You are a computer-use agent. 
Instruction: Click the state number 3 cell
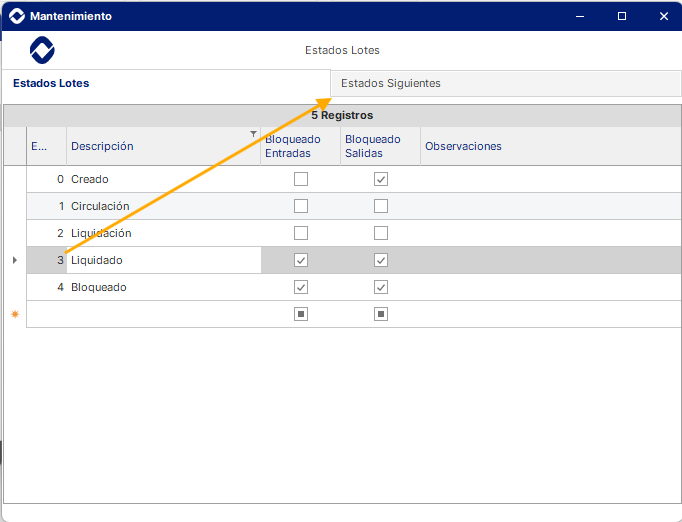47,260
